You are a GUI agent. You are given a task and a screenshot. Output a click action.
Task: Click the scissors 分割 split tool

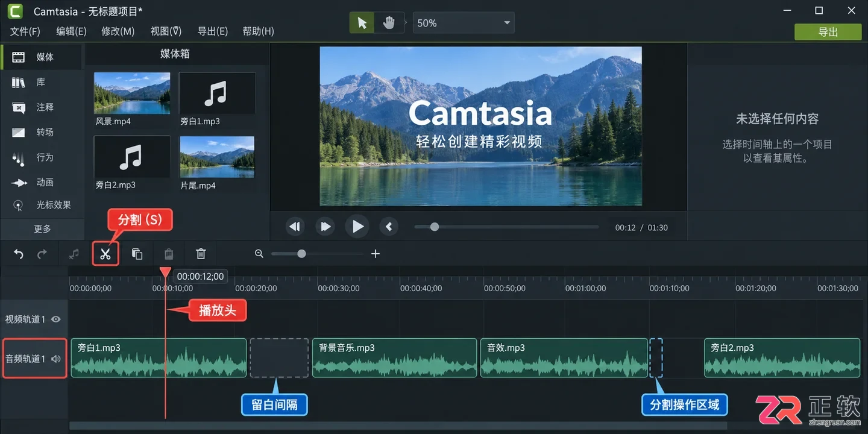105,254
